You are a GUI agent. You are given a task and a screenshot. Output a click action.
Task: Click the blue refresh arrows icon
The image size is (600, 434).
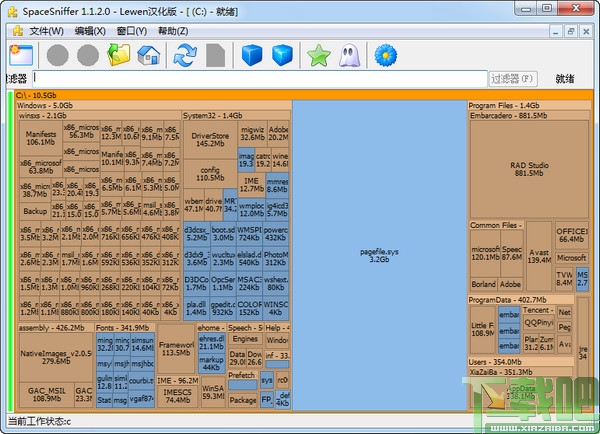[185, 55]
